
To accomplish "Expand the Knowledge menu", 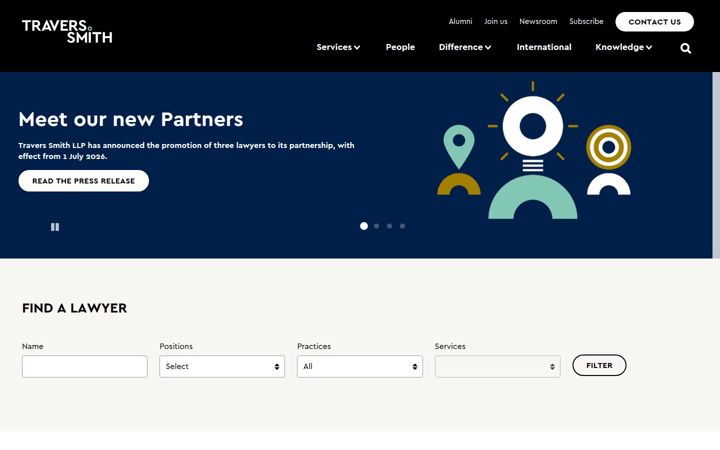I will (624, 47).
